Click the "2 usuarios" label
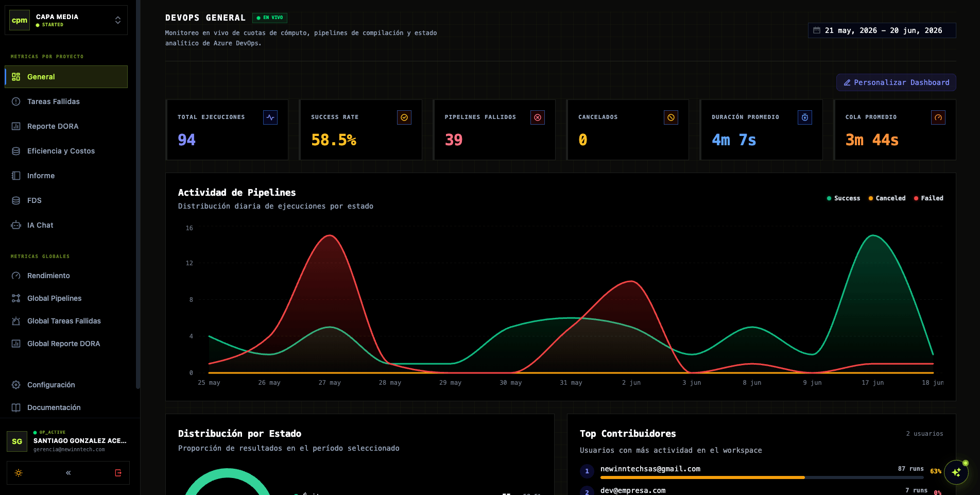 [924, 434]
